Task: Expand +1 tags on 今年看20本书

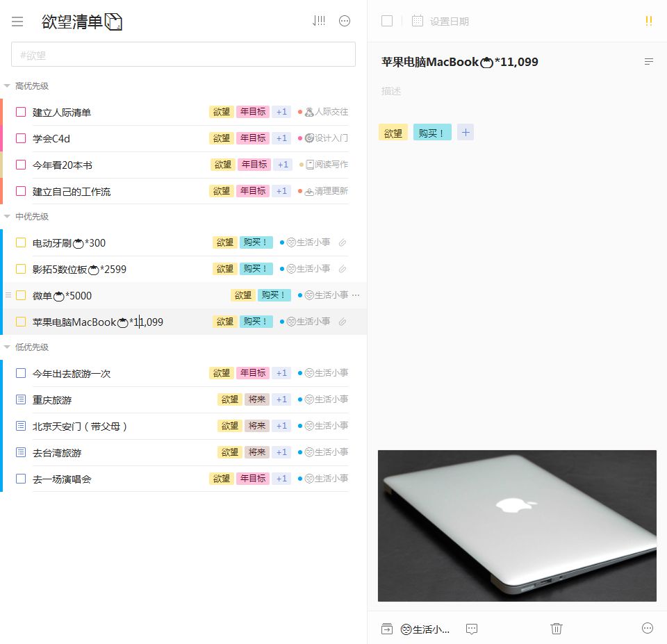Action: pos(283,165)
